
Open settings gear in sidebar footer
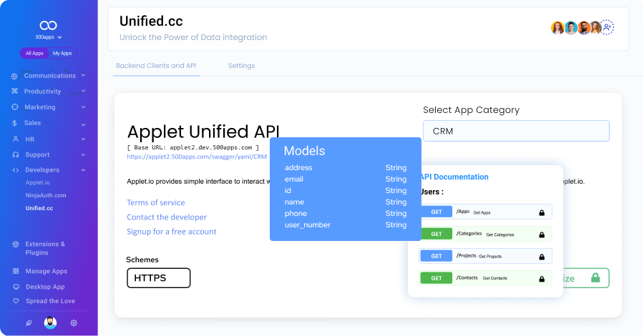[x=74, y=322]
